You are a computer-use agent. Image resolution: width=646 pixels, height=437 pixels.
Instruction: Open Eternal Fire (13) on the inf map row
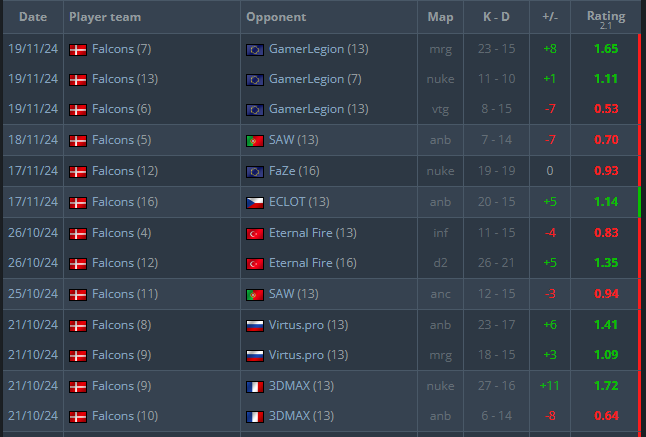[x=312, y=232]
